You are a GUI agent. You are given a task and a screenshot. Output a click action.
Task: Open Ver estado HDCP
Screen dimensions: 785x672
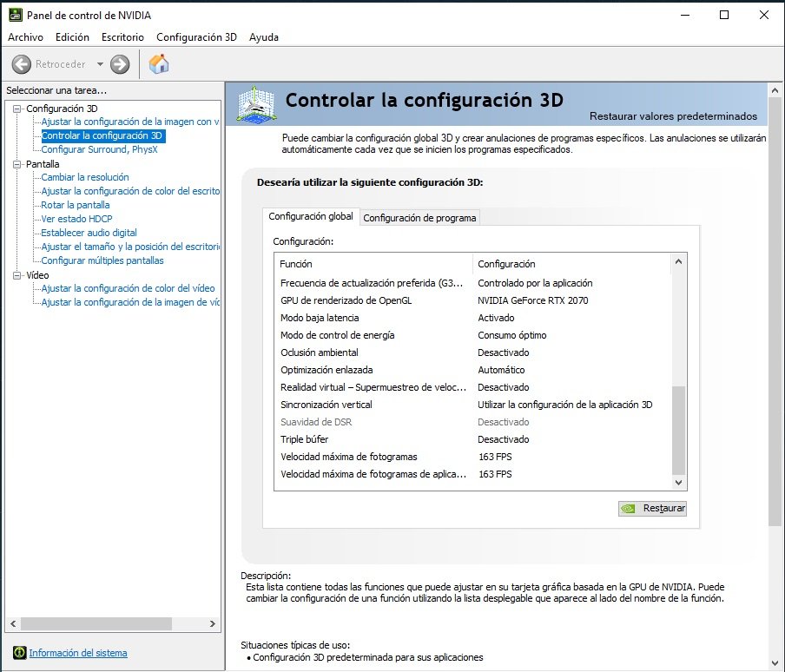click(x=76, y=219)
